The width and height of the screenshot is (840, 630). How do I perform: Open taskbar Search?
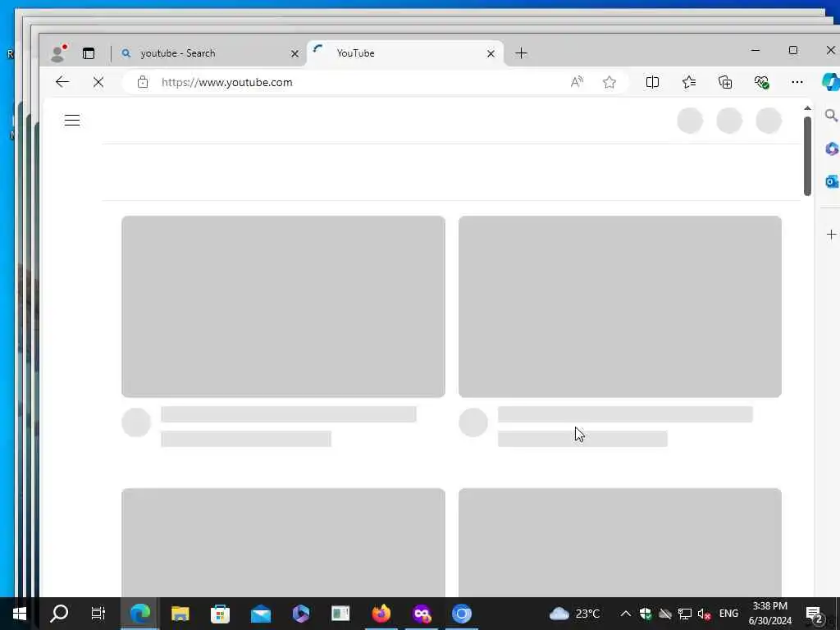click(59, 614)
